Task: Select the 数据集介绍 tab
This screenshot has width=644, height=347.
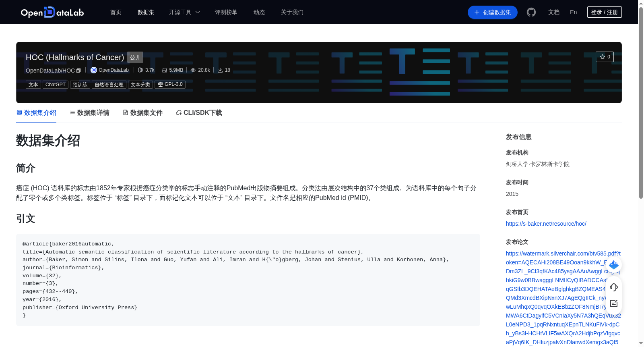Action: pos(36,113)
